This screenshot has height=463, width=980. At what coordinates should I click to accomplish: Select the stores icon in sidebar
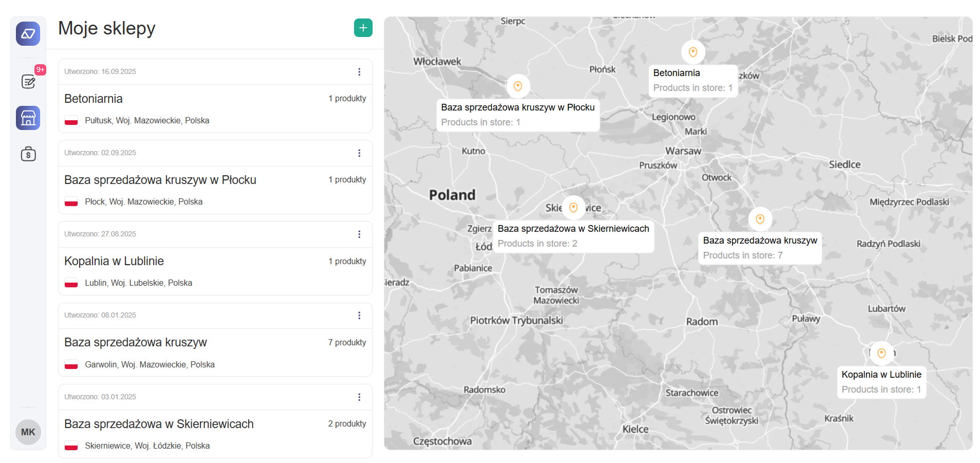[x=28, y=118]
